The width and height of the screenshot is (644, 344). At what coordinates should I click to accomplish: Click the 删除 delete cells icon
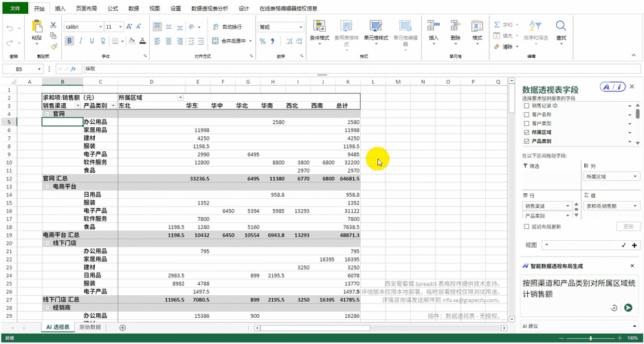pyautogui.click(x=455, y=26)
